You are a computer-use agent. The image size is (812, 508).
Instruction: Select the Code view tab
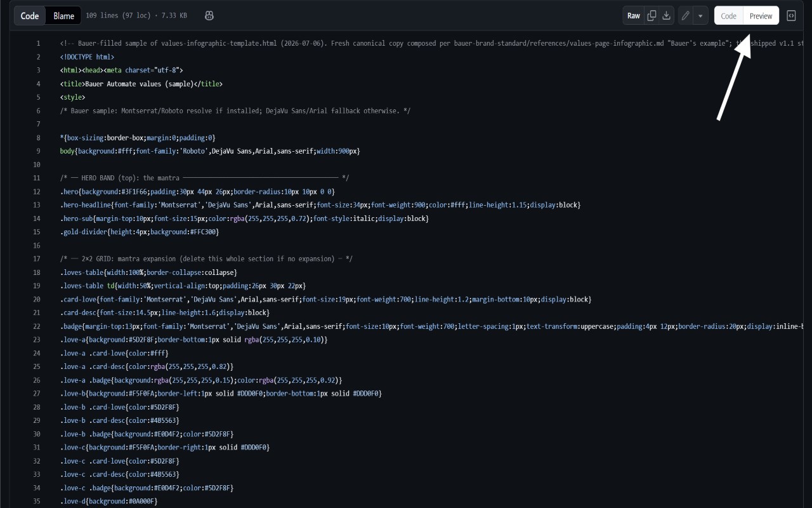[x=30, y=16]
